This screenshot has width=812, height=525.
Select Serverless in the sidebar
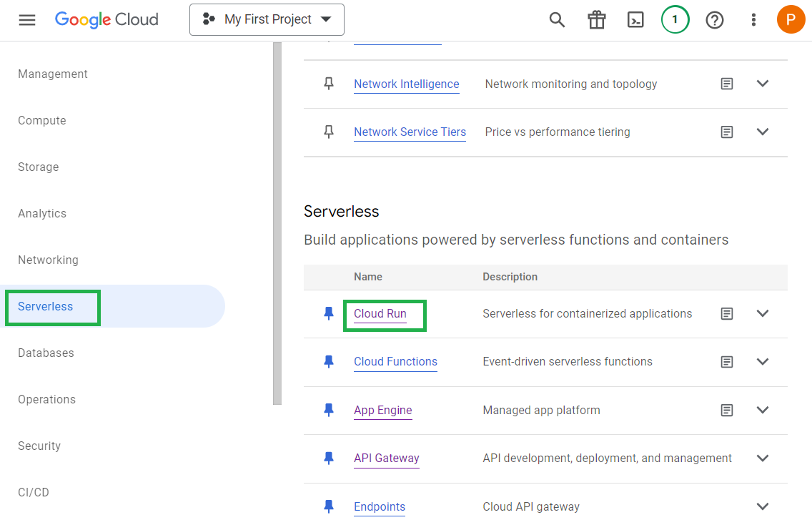click(x=112, y=306)
